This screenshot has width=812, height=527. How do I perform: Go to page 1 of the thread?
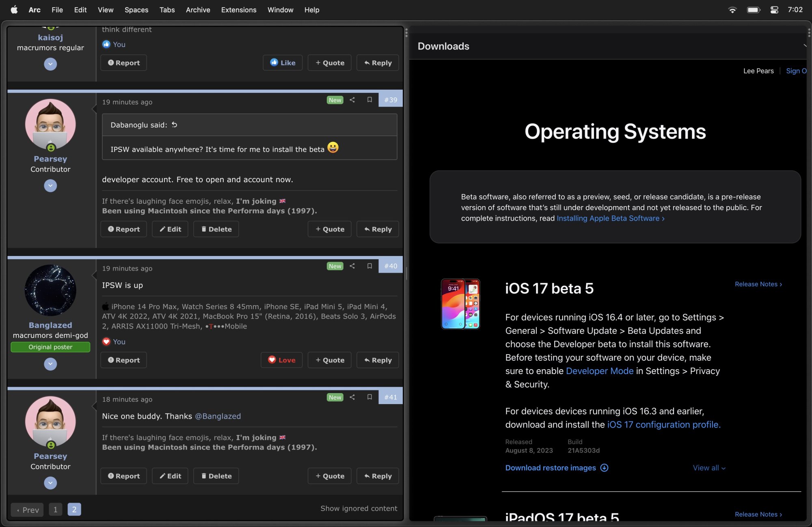tap(55, 510)
